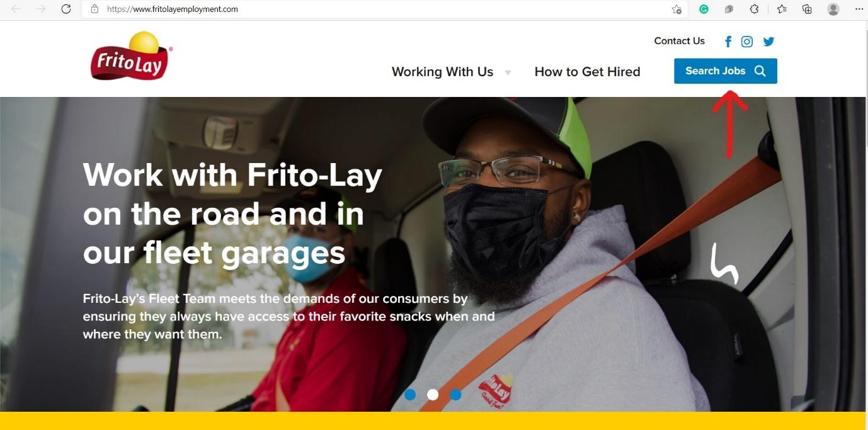This screenshot has width=868, height=430.
Task: Click the Frito-Lay logo
Action: click(x=131, y=56)
